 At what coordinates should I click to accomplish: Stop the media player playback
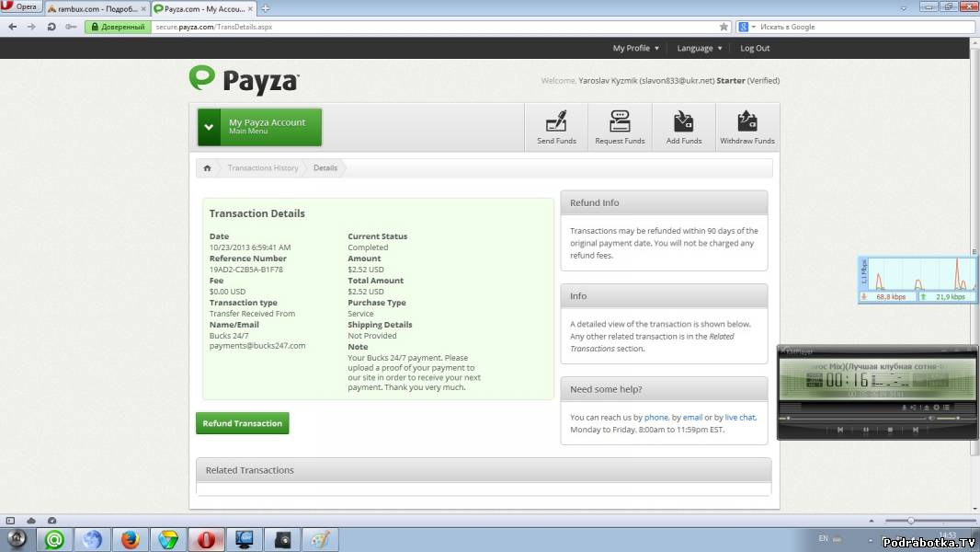pyautogui.click(x=890, y=430)
